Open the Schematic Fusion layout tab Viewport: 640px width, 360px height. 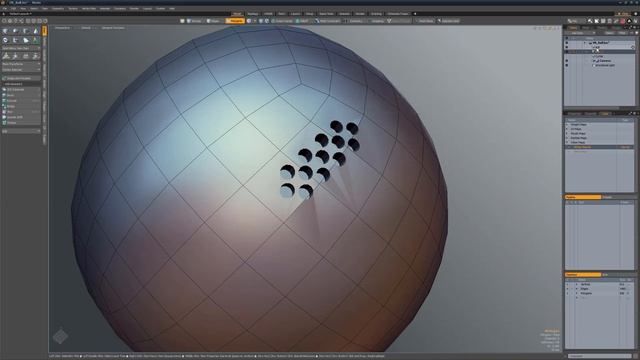[398, 14]
